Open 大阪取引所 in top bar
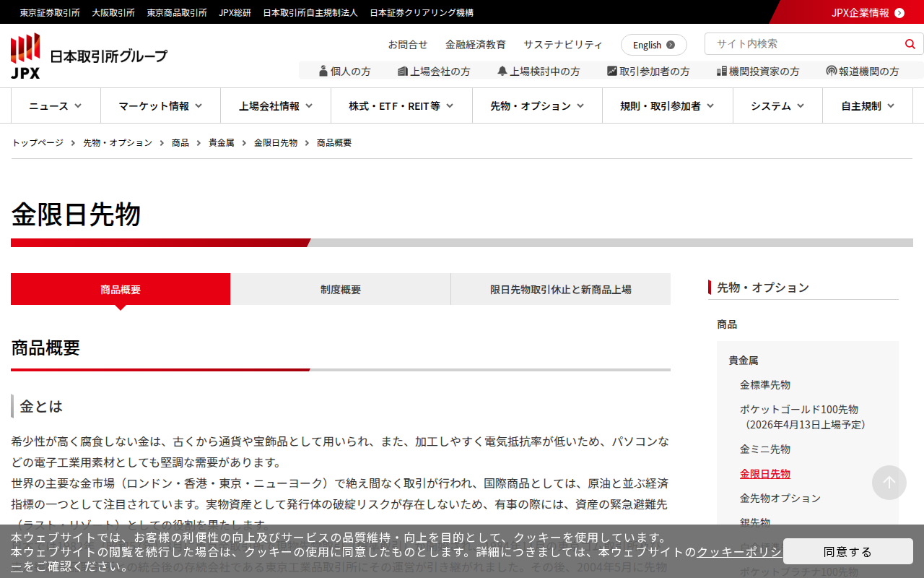 113,12
